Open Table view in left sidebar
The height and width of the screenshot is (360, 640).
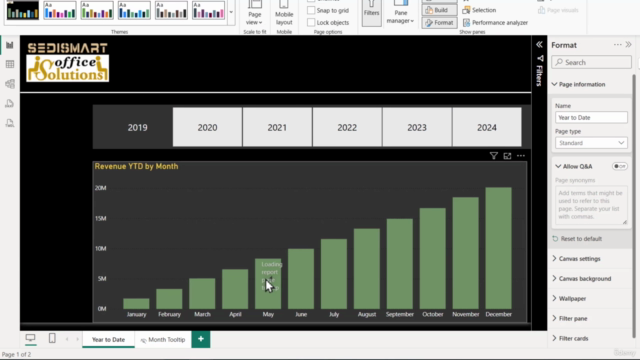pos(10,64)
